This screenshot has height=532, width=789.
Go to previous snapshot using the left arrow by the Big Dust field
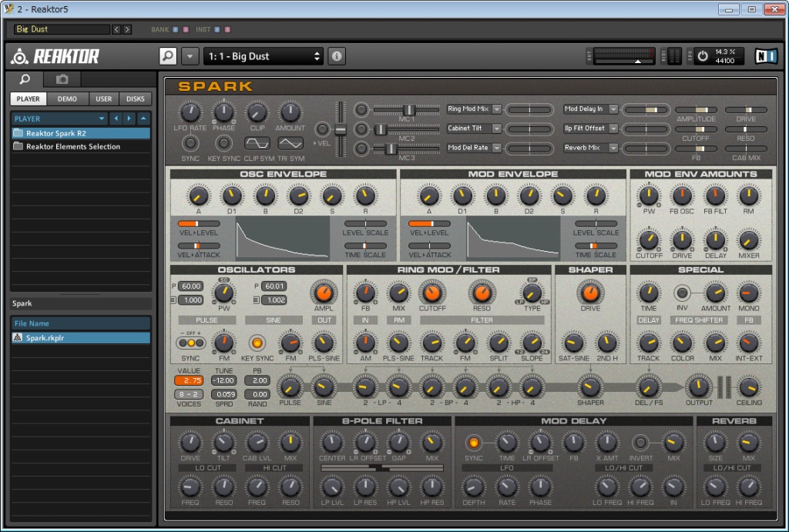117,29
